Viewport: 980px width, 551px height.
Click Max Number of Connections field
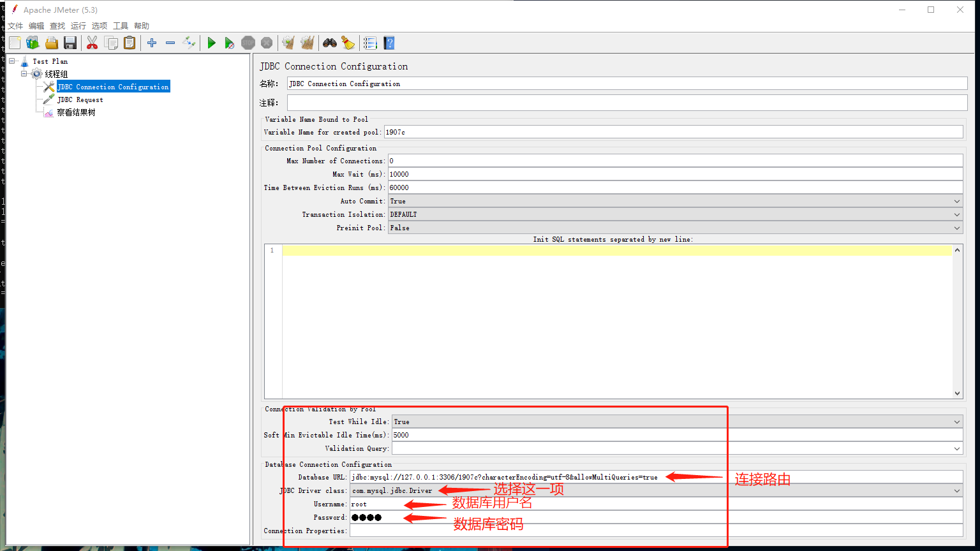676,161
